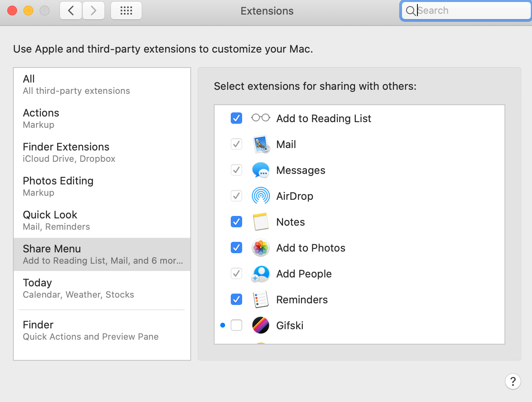
Task: Disable the Notes sharing checkbox
Action: tap(236, 222)
